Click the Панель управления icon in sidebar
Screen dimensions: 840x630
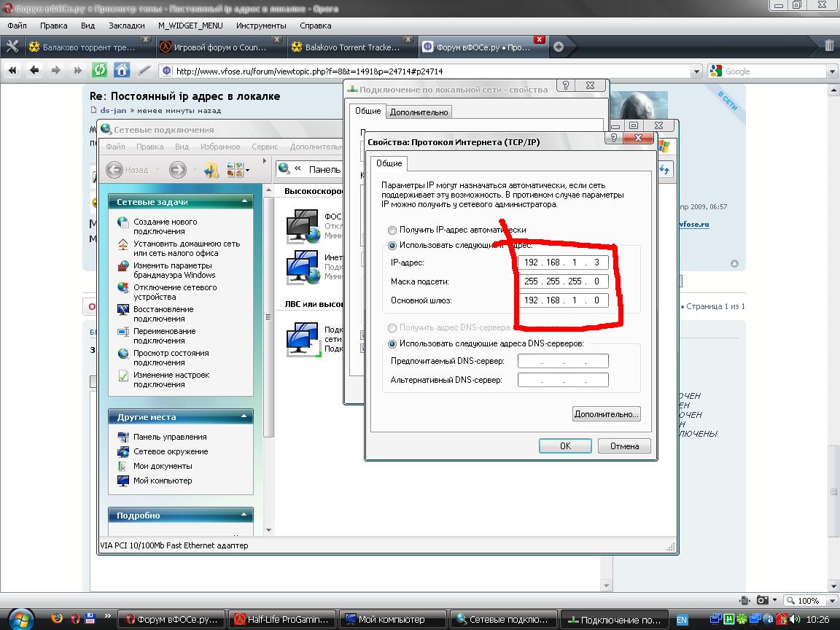pyautogui.click(x=122, y=437)
